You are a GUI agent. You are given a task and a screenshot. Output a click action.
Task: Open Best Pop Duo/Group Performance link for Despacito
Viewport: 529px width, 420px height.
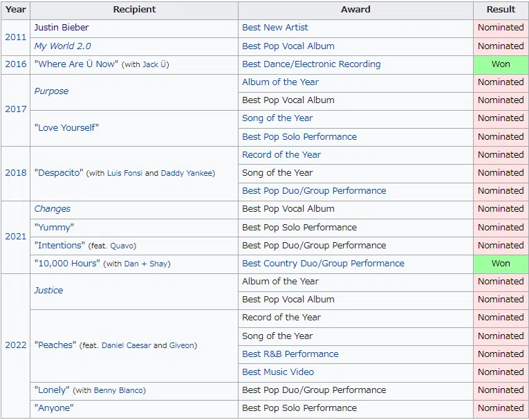314,191
